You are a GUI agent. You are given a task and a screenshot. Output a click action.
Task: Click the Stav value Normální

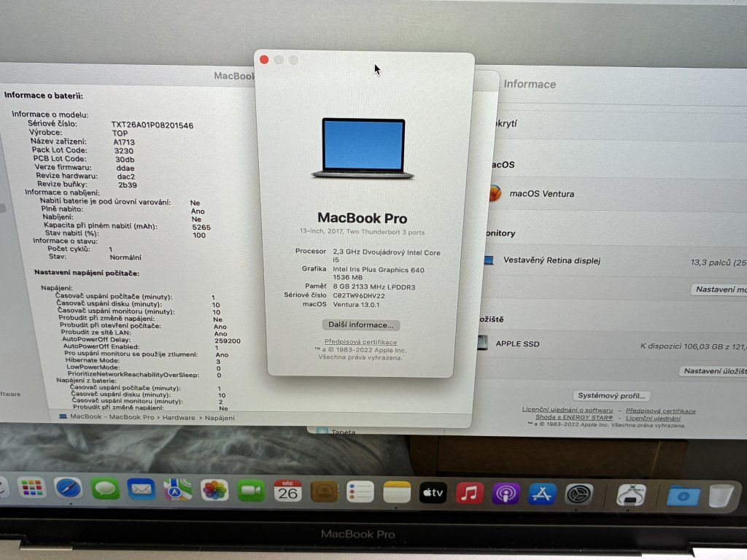pos(125,257)
